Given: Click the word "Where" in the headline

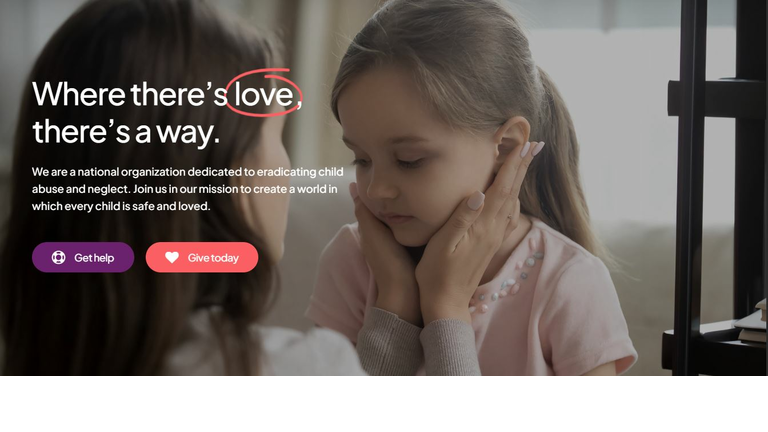Looking at the screenshot, I should coord(79,94).
